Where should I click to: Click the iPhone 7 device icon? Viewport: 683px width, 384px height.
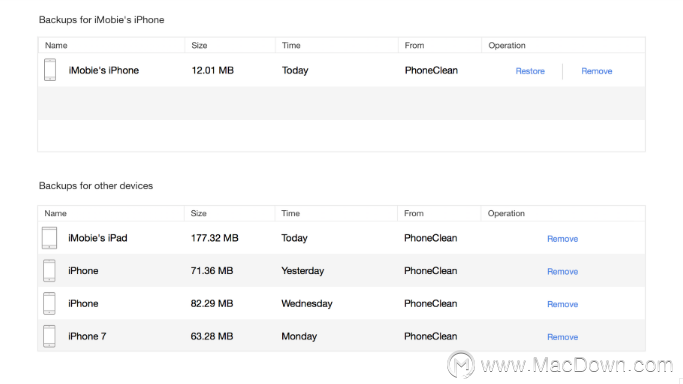click(49, 336)
